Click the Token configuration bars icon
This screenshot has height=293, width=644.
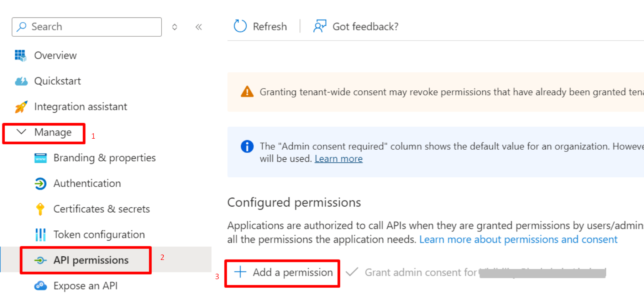(x=40, y=235)
